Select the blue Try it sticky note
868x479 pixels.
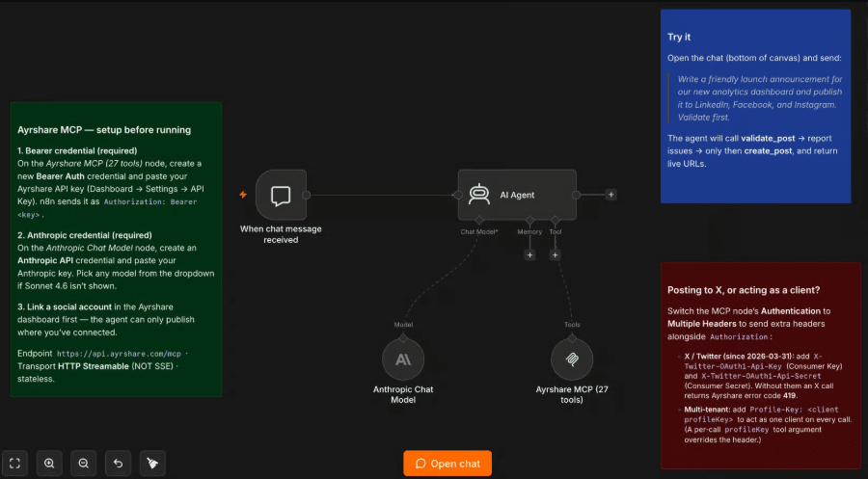point(755,106)
